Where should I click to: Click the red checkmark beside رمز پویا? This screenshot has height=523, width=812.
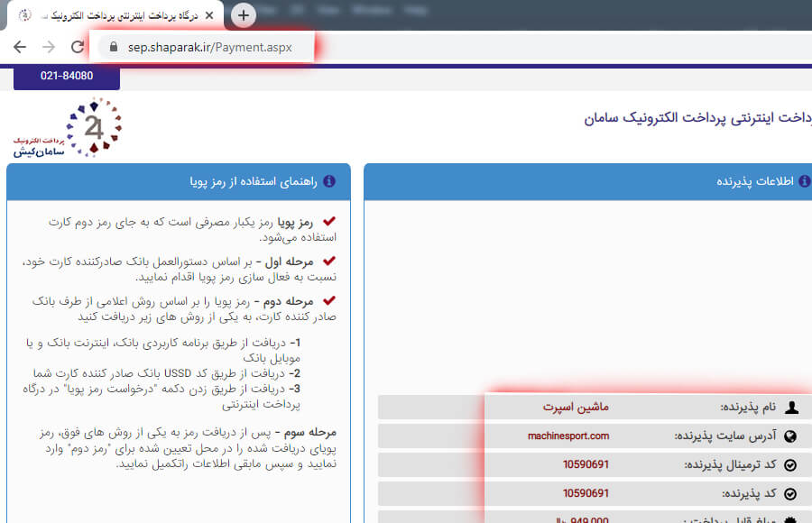pos(329,221)
